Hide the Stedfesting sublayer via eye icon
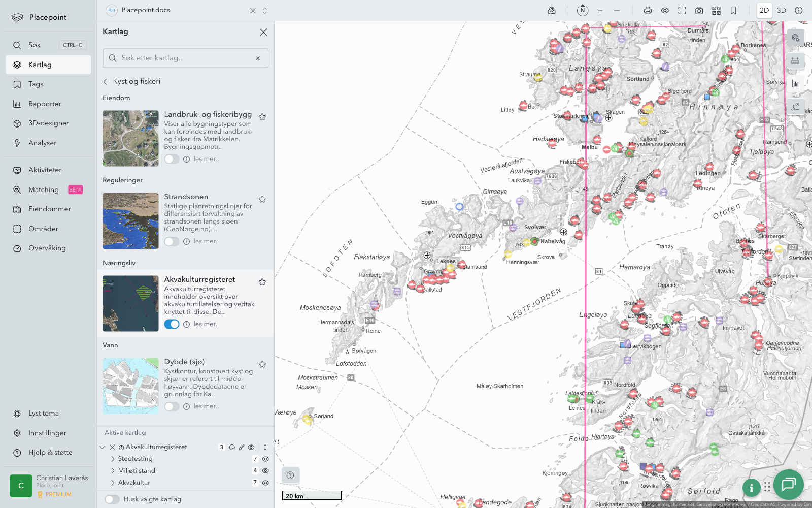 pyautogui.click(x=265, y=459)
